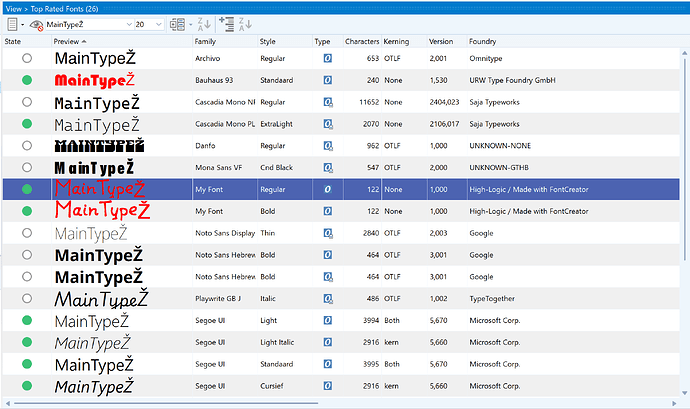The image size is (690, 409).
Task: Click the Type icon for Bauhaus 93
Action: pyautogui.click(x=327, y=80)
